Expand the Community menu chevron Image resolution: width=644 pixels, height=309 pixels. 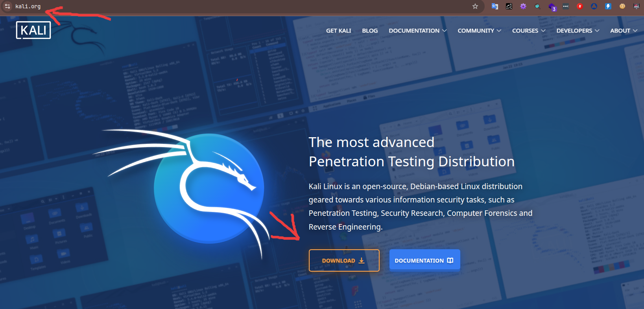click(499, 31)
